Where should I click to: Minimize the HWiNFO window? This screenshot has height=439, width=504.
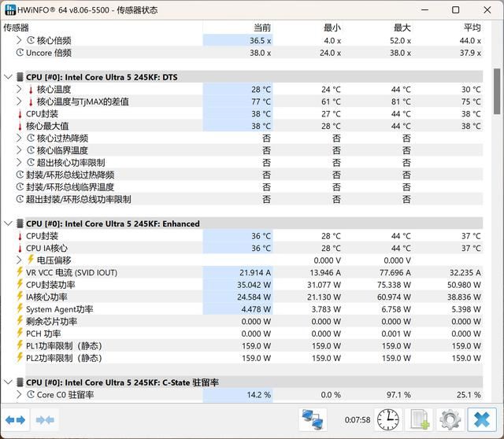pyautogui.click(x=425, y=10)
